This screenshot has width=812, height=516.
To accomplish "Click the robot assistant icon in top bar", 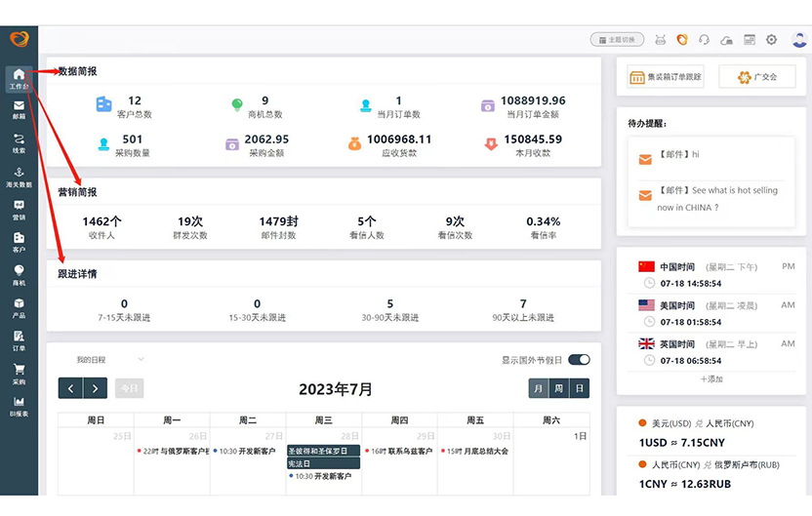I will (661, 40).
